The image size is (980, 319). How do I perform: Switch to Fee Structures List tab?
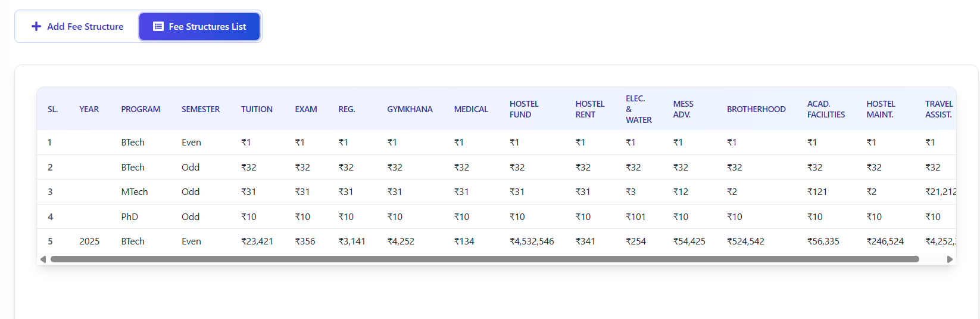tap(199, 26)
